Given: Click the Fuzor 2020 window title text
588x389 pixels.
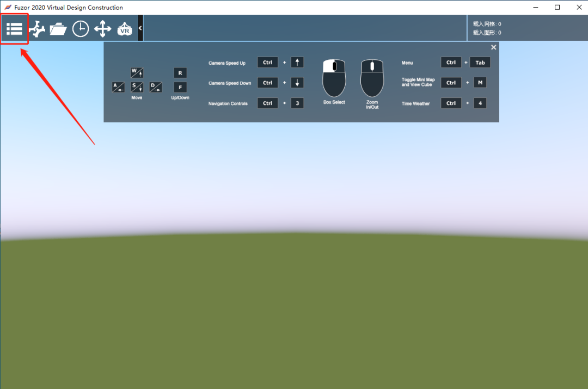Looking at the screenshot, I should [x=69, y=8].
